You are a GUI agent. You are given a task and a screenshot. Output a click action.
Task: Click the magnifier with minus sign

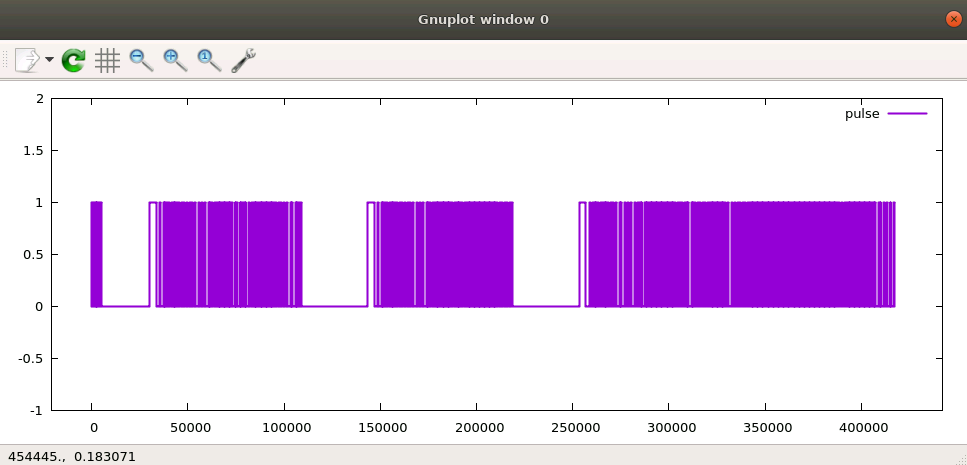click(141, 60)
